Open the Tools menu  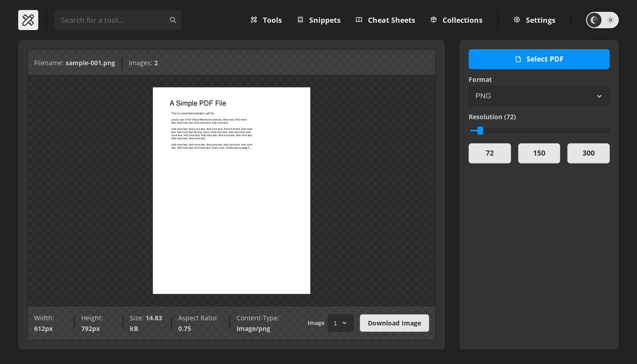click(266, 20)
